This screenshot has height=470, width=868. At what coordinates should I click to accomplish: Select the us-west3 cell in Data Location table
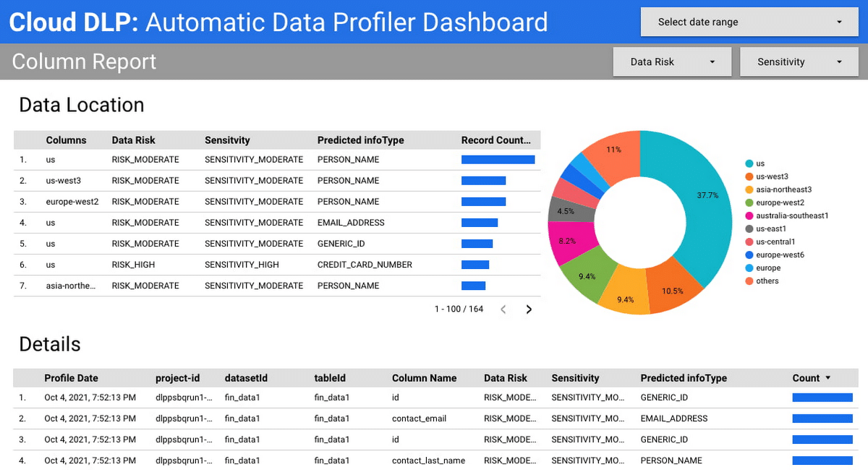pyautogui.click(x=64, y=181)
